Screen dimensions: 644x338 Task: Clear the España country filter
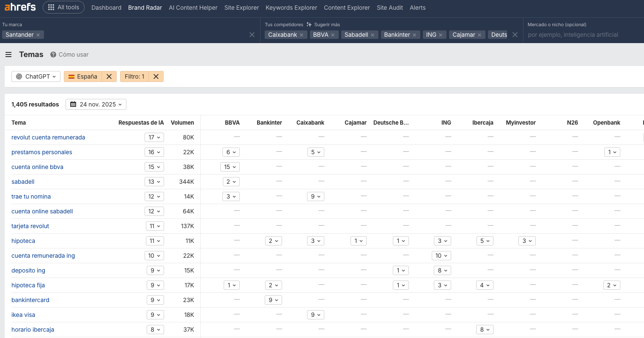109,76
